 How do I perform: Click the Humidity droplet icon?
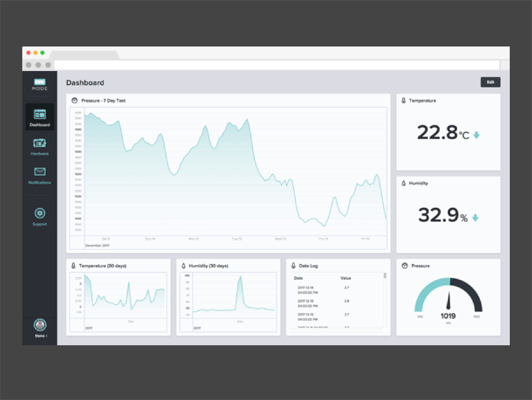403,183
